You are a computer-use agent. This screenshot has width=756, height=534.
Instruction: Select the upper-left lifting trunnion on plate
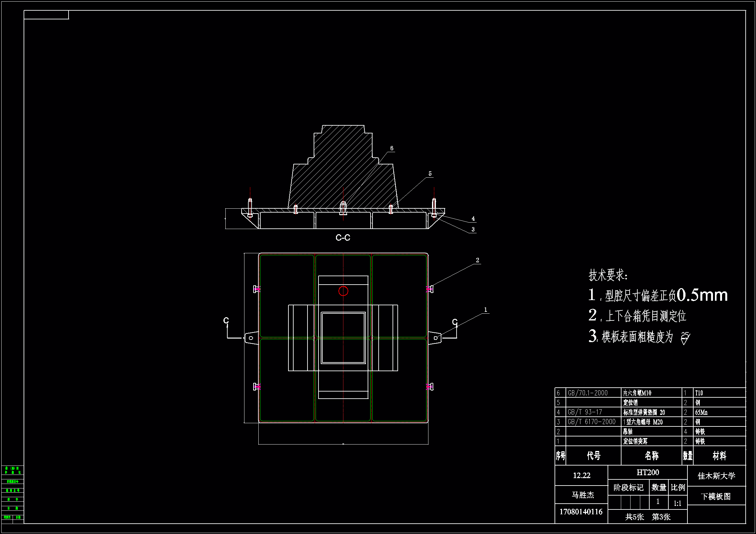pyautogui.click(x=256, y=289)
